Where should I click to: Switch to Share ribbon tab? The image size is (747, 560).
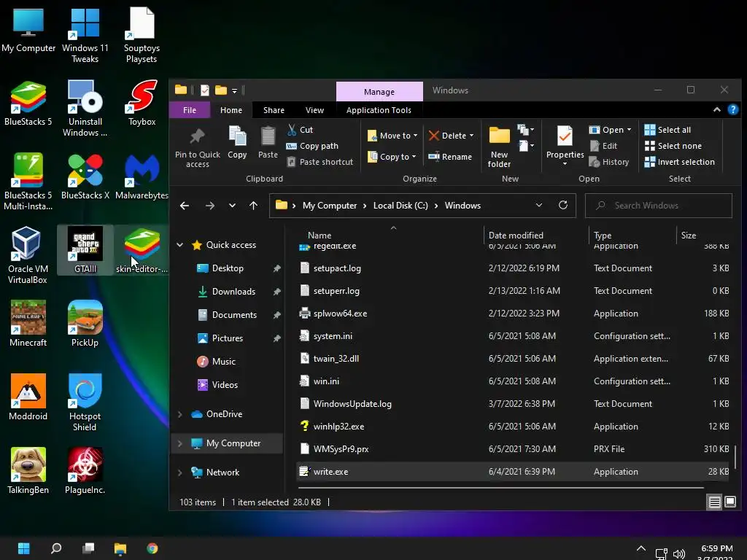(274, 110)
